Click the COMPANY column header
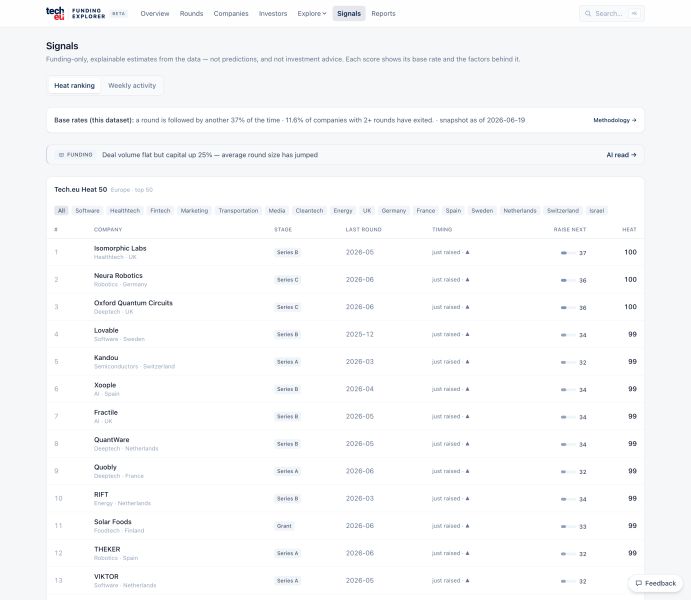The width and height of the screenshot is (691, 600). (x=108, y=230)
